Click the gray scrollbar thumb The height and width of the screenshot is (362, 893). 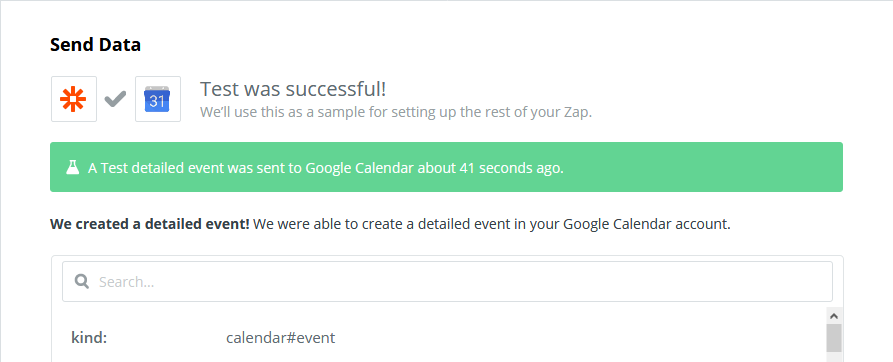pos(834,338)
